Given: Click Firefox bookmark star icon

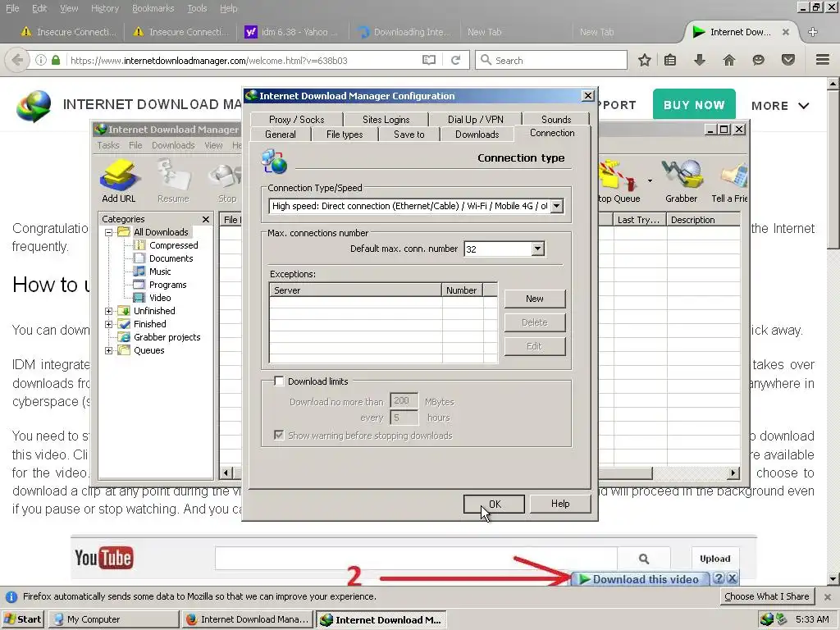Looking at the screenshot, I should [x=645, y=60].
